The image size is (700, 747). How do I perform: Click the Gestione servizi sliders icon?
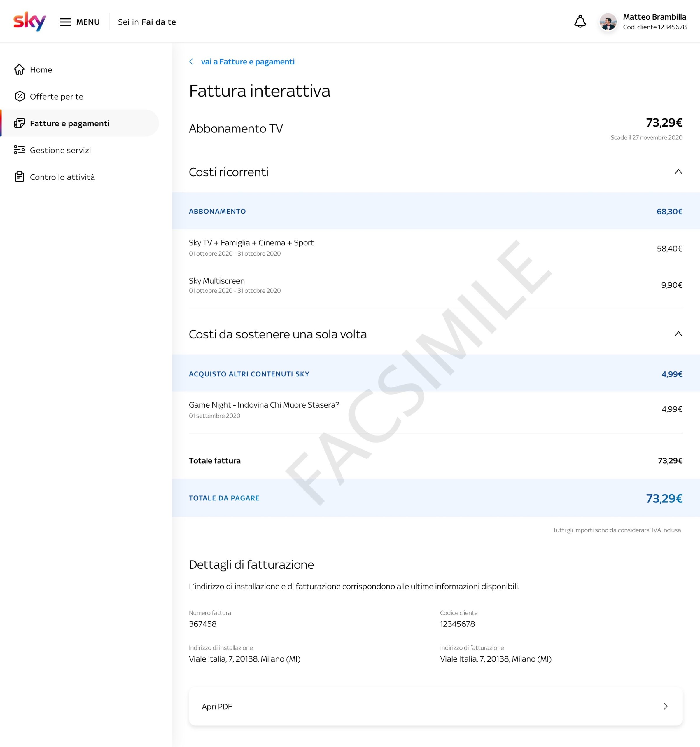coord(20,150)
